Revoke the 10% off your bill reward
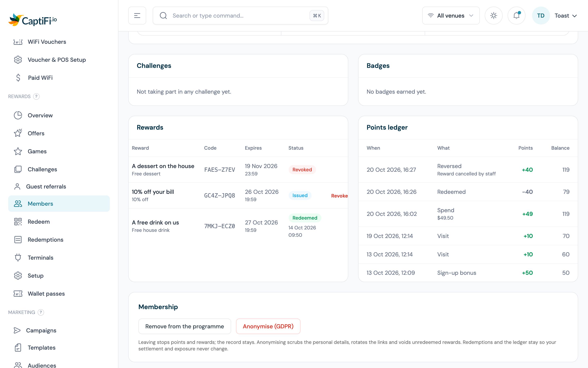This screenshot has height=368, width=588. [340, 196]
